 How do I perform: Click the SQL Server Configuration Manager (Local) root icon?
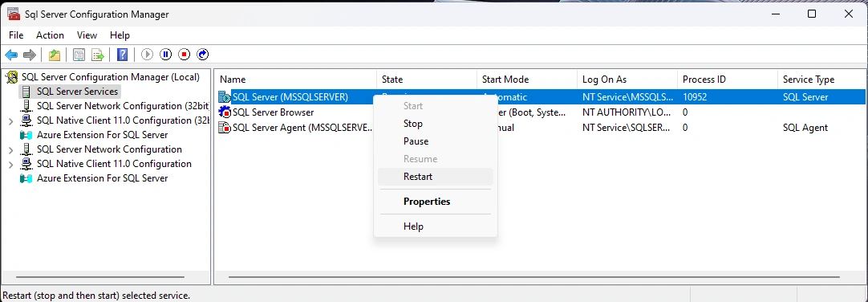click(11, 77)
